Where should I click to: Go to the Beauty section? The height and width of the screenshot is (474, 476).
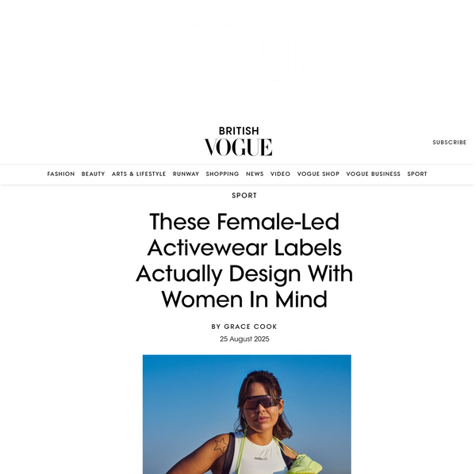(93, 174)
